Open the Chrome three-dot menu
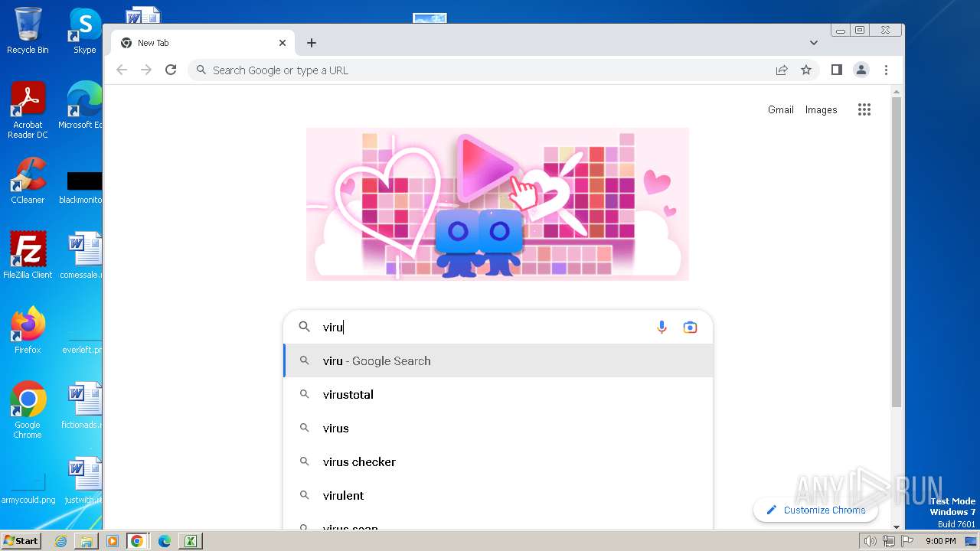Image resolution: width=980 pixels, height=551 pixels. [886, 70]
